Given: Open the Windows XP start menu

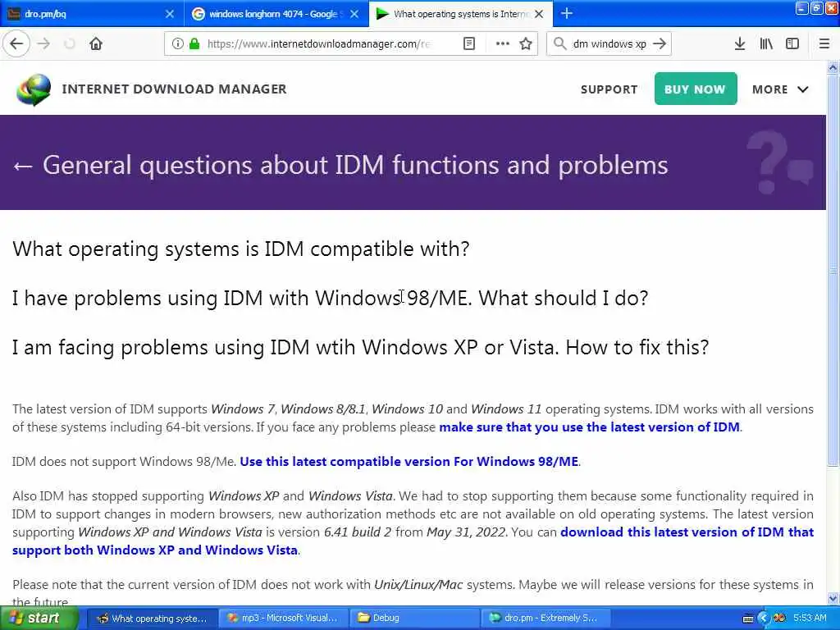Looking at the screenshot, I should [x=39, y=619].
